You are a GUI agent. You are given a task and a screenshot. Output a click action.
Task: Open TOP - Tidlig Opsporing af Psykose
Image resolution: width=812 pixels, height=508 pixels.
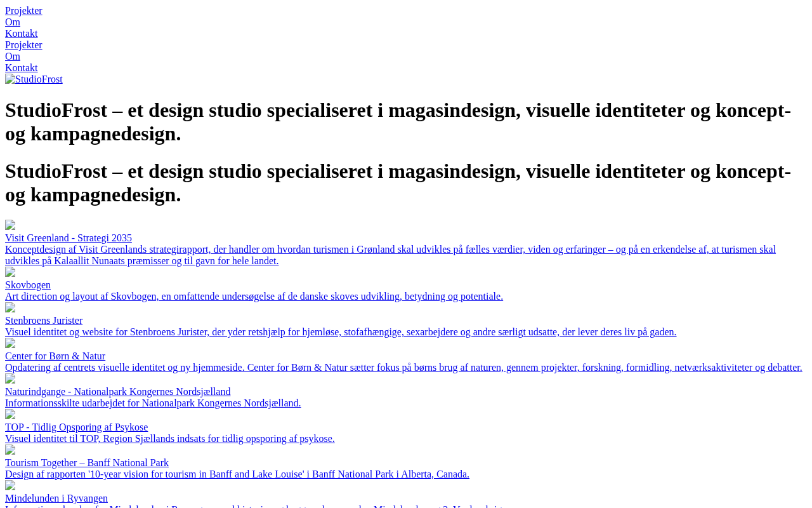tap(76, 427)
